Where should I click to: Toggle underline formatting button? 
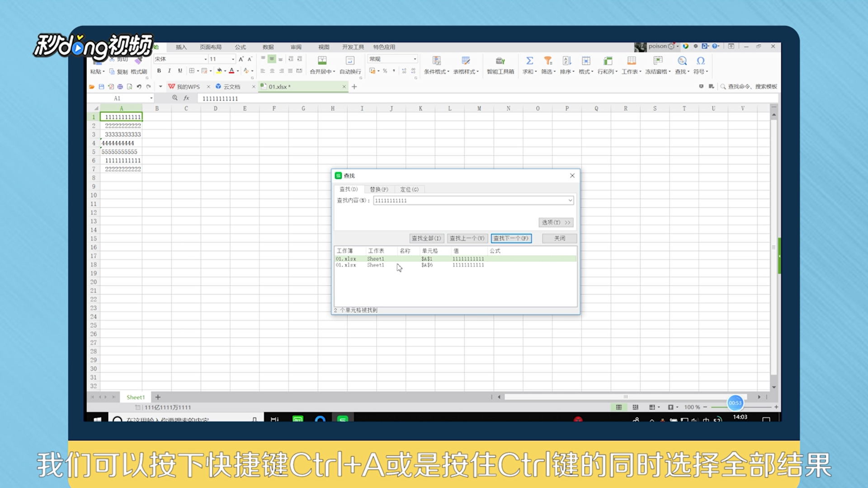[180, 71]
